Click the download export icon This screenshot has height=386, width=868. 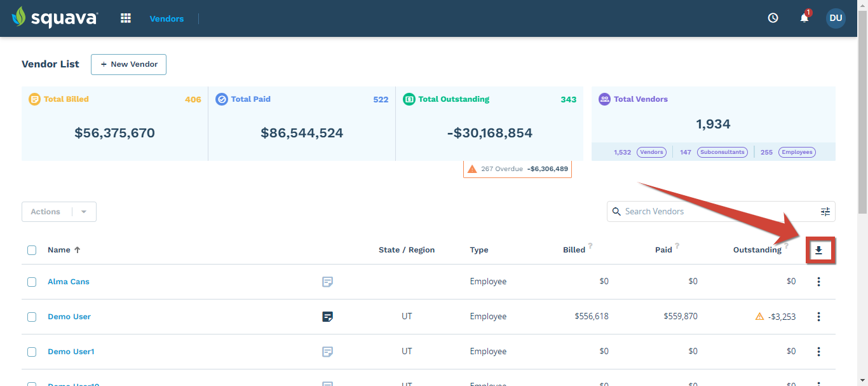click(x=819, y=250)
